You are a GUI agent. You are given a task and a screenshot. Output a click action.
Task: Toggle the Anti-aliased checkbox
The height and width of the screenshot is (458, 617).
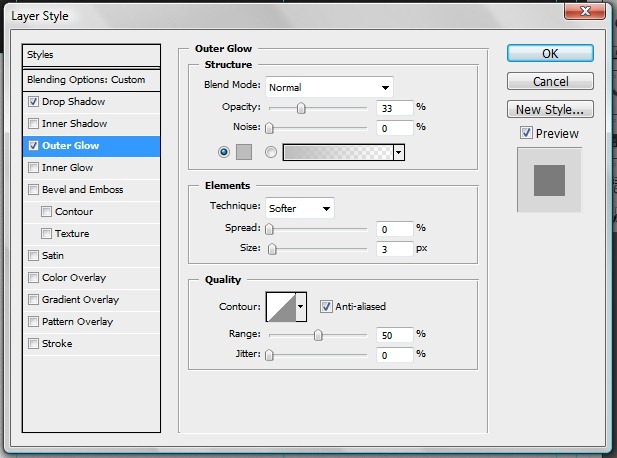click(326, 307)
